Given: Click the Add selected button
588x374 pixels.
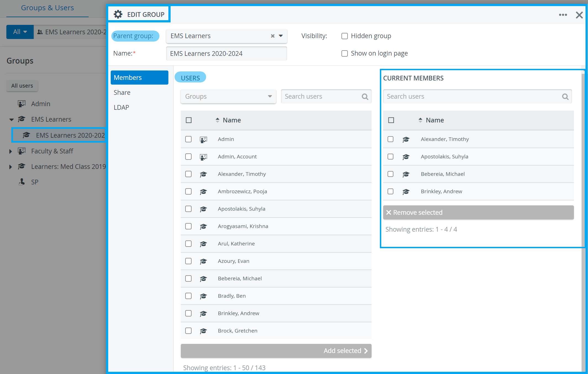Looking at the screenshot, I should click(276, 351).
